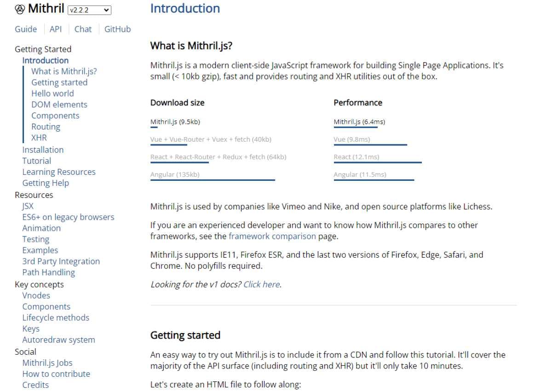Click here for the v1 docs
Viewport: 552px width, 392px height.
[261, 284]
